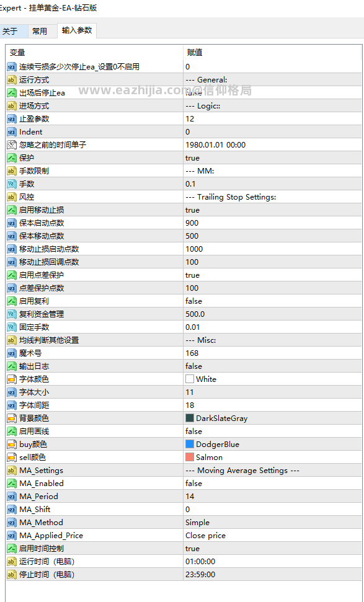Click double icon beside 复利资金管理
Image resolution: width=364 pixels, height=602 pixels.
tap(12, 314)
